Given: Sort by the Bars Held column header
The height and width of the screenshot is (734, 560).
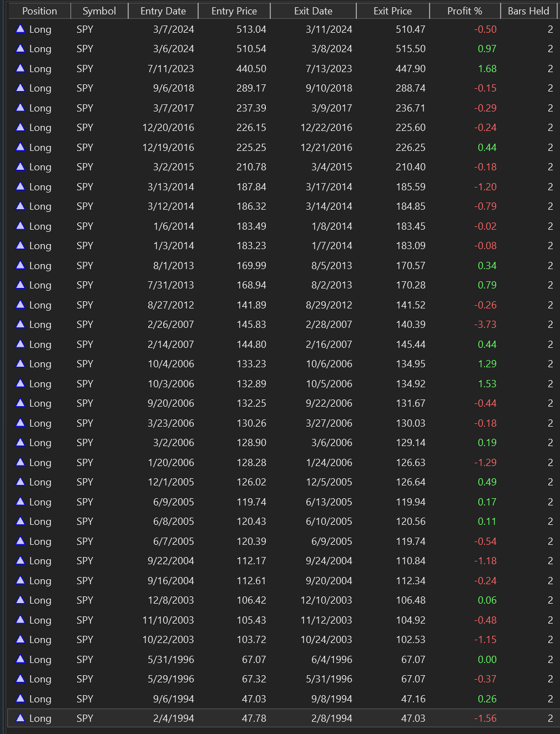Looking at the screenshot, I should tap(528, 11).
